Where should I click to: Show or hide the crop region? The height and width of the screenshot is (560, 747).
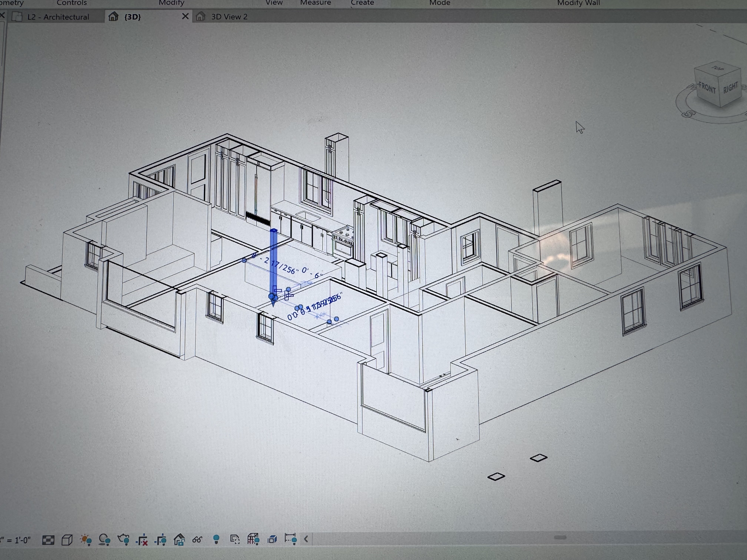(160, 540)
